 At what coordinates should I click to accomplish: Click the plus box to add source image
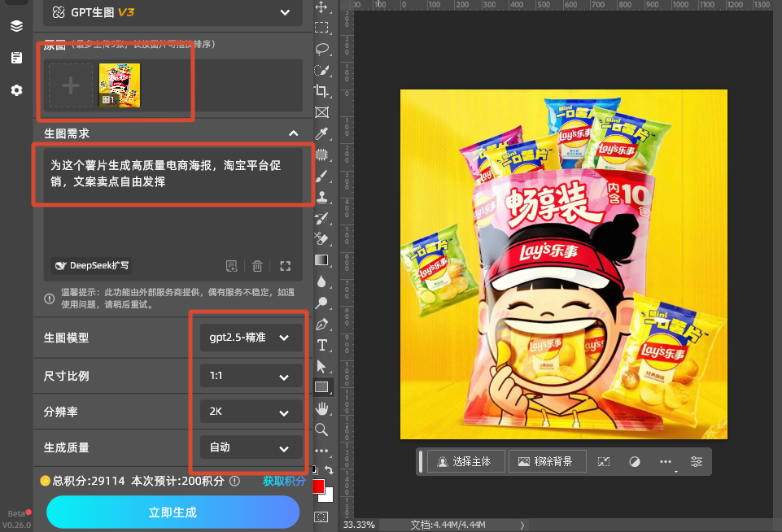[70, 85]
